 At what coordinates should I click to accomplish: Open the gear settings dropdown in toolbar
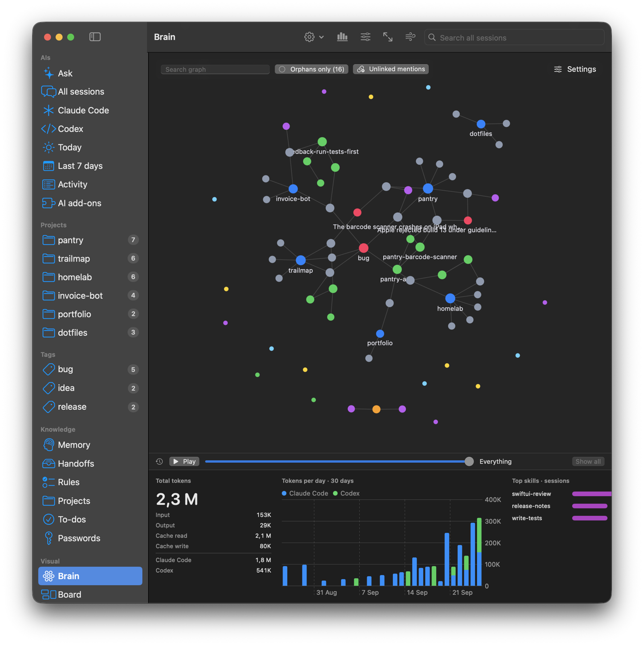314,37
